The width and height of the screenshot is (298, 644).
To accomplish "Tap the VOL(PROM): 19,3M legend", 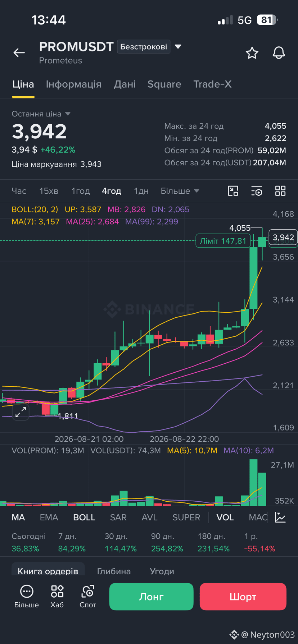I will click(48, 451).
